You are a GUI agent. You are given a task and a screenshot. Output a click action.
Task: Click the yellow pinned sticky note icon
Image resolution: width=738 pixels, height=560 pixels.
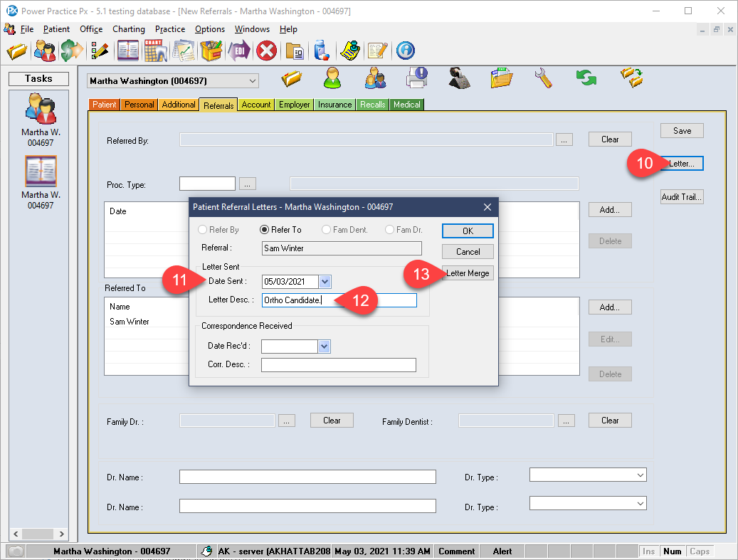click(350, 51)
